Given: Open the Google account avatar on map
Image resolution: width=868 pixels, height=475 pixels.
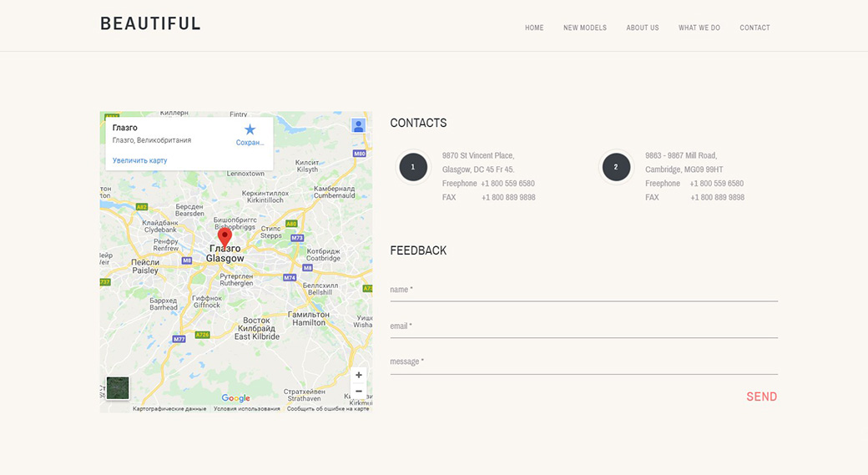Looking at the screenshot, I should (358, 126).
